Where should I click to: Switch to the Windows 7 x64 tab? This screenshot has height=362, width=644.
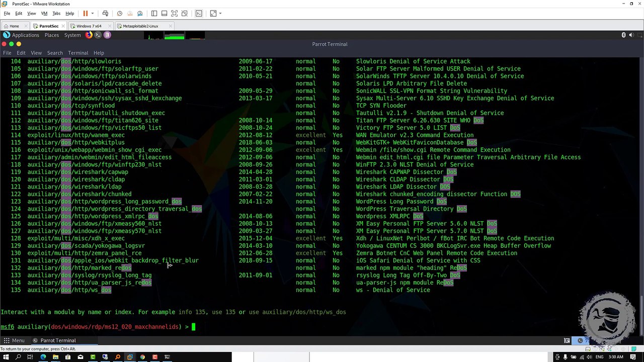point(89,26)
